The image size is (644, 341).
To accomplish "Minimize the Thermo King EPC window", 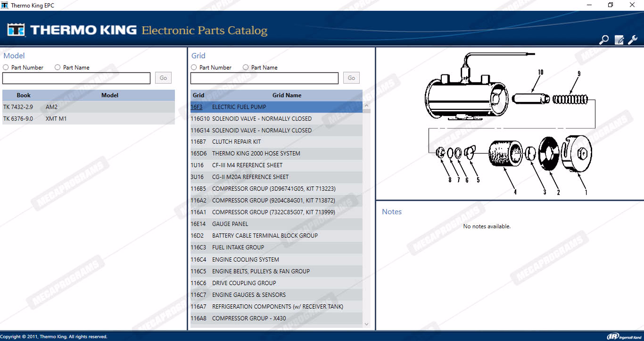I will click(589, 5).
